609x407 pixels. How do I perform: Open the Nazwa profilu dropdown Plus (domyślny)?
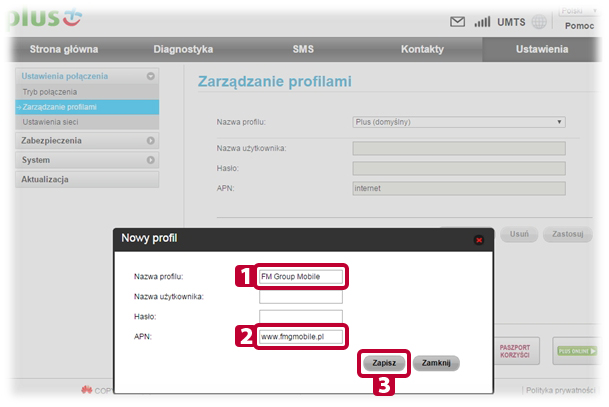[459, 122]
